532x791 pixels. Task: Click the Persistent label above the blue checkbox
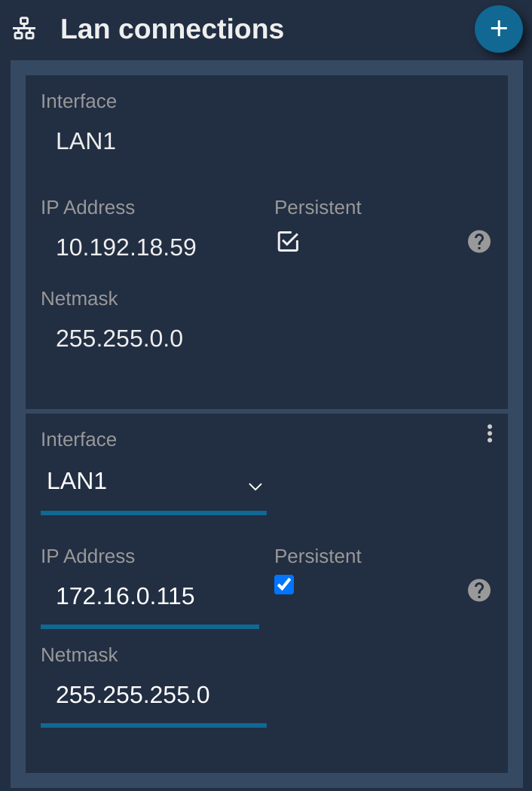pyautogui.click(x=318, y=556)
